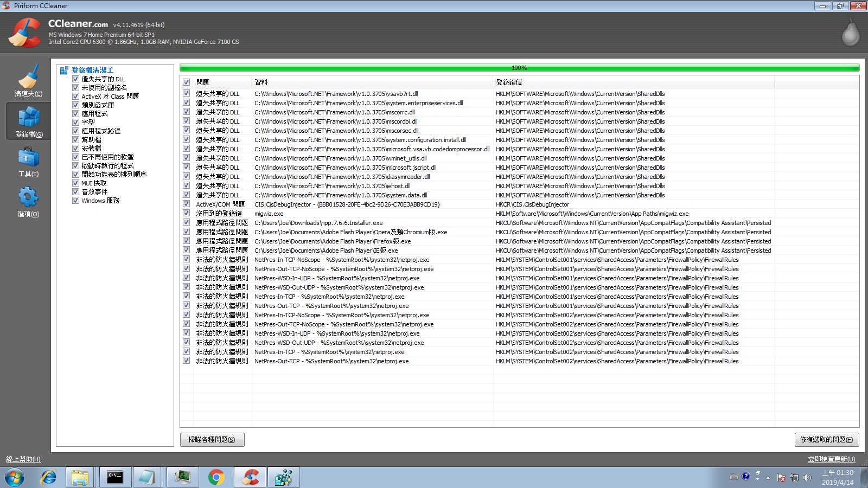This screenshot has height=488, width=868.
Task: Click the Piriform pear icon
Action: 851,33
